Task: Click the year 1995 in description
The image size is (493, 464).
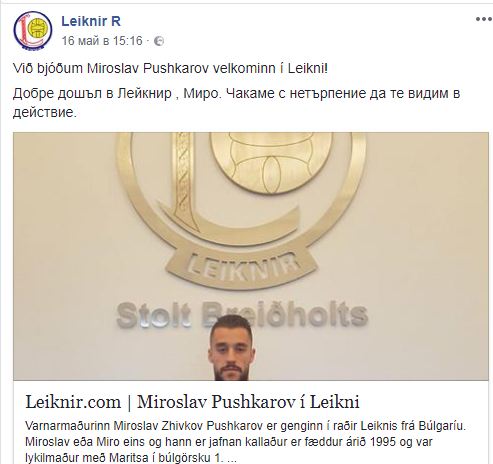Action: tap(383, 442)
